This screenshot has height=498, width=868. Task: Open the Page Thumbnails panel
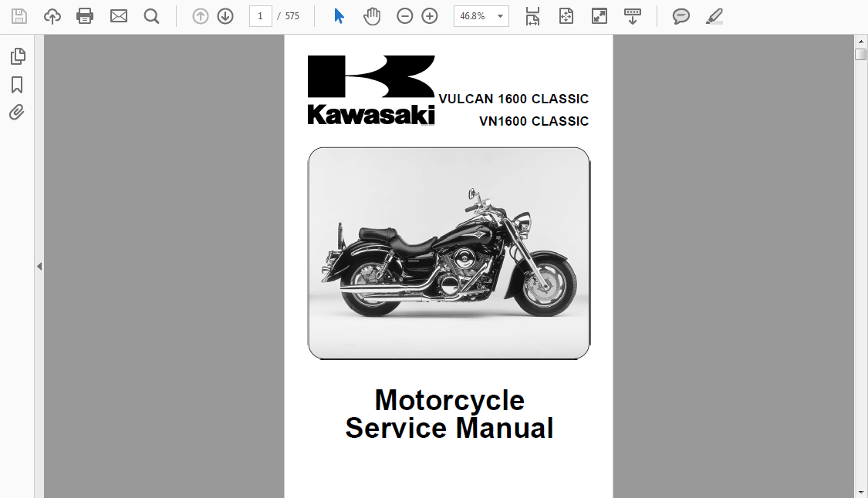(x=17, y=56)
